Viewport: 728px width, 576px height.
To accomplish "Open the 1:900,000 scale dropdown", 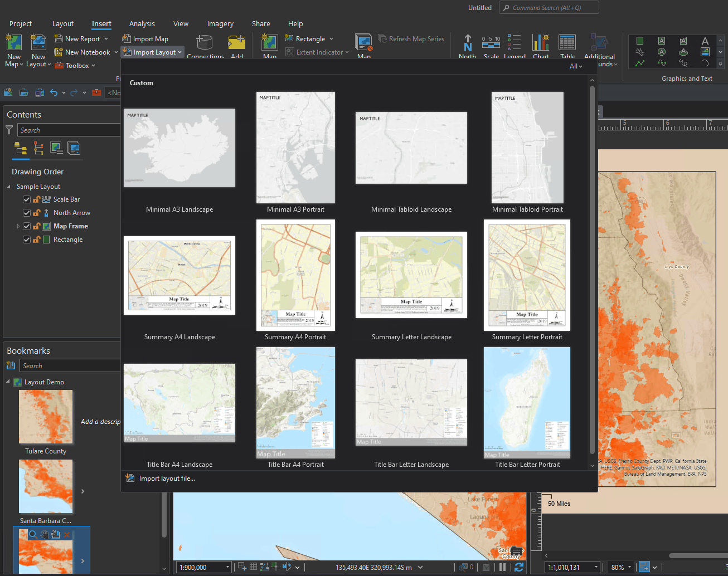I will tap(227, 567).
